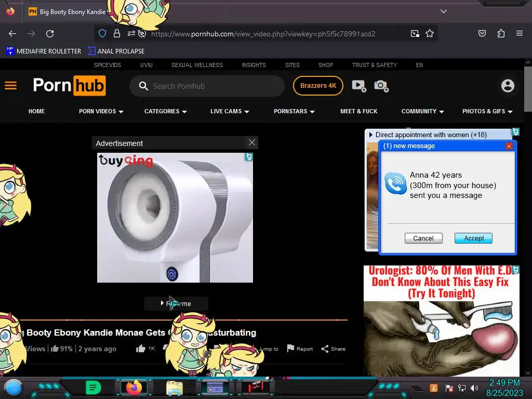The height and width of the screenshot is (399, 532).
Task: Click the Resume playback button
Action: 176,303
